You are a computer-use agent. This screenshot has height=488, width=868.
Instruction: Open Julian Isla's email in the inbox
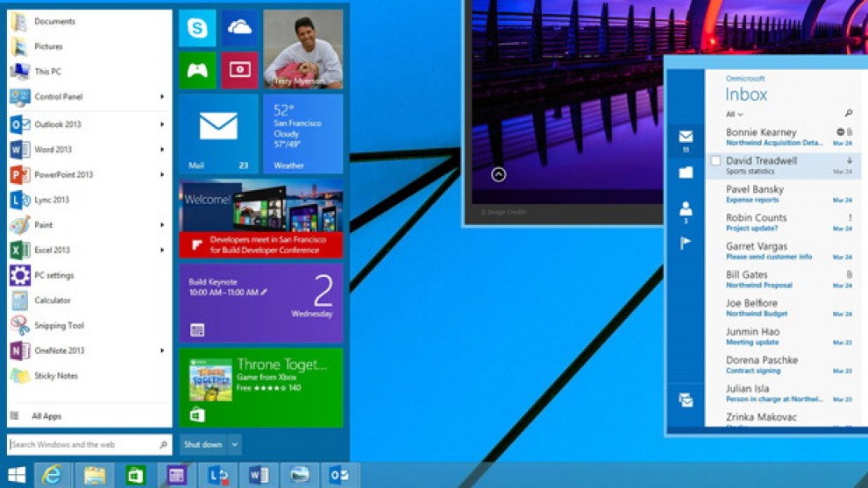pyautogui.click(x=782, y=393)
